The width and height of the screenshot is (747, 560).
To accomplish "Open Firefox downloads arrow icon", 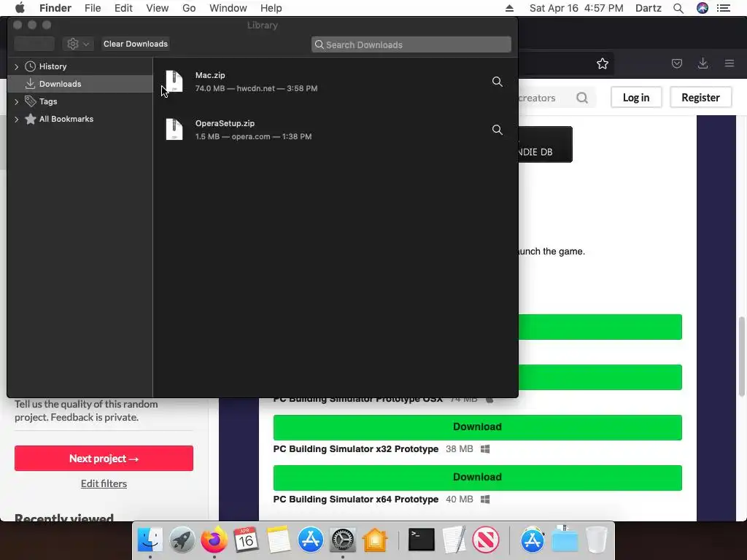I will point(703,63).
